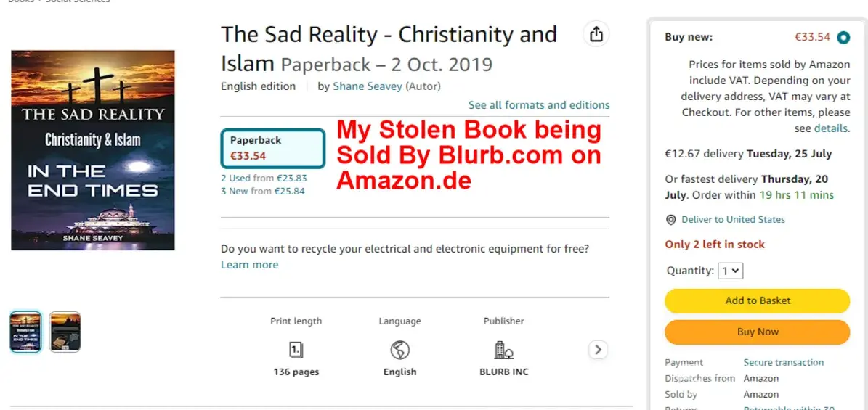Open Shane Seavey author link

click(x=367, y=86)
